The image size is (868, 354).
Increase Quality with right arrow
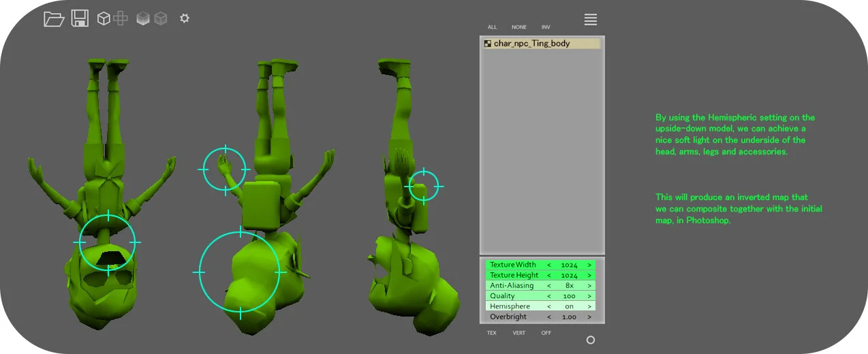point(589,296)
